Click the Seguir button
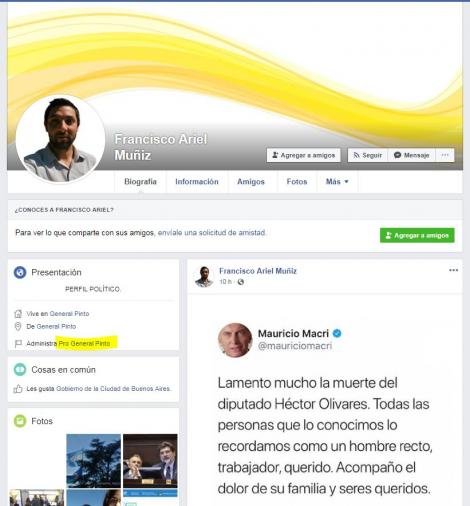Image resolution: width=470 pixels, height=506 pixels. (x=368, y=155)
